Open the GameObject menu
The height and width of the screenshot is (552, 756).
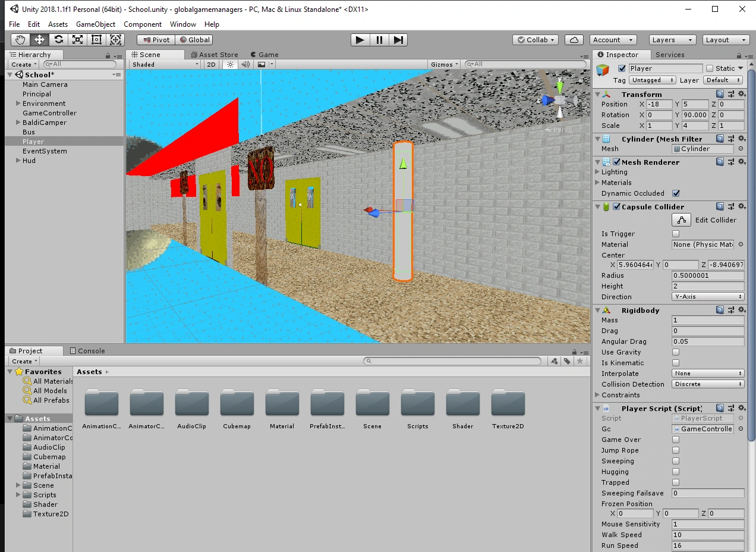95,24
